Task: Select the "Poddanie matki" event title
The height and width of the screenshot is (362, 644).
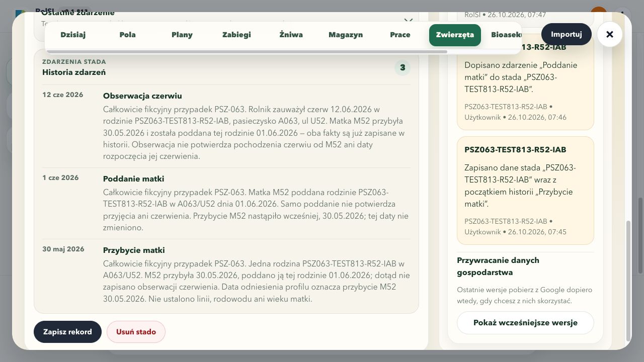Action: 133,179
